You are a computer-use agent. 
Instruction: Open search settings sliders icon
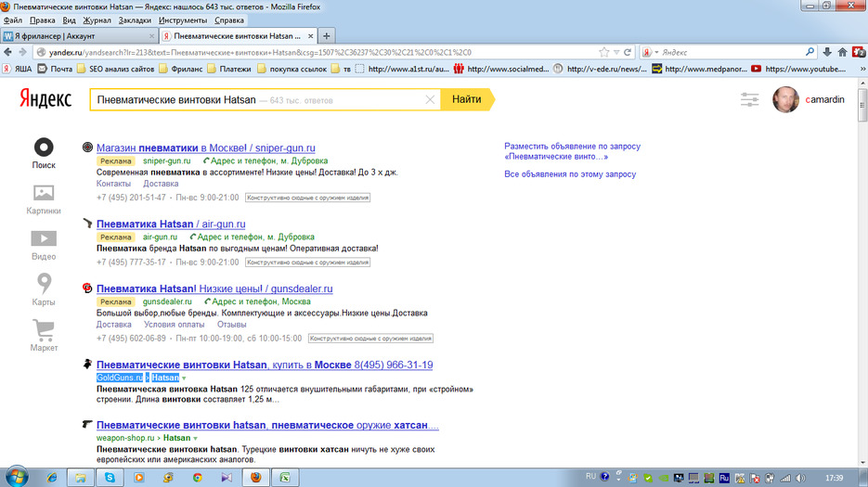click(749, 99)
